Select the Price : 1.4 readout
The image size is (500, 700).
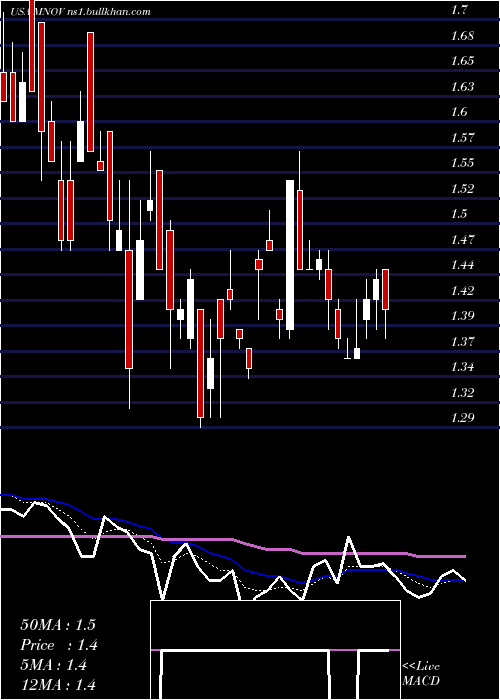click(59, 645)
